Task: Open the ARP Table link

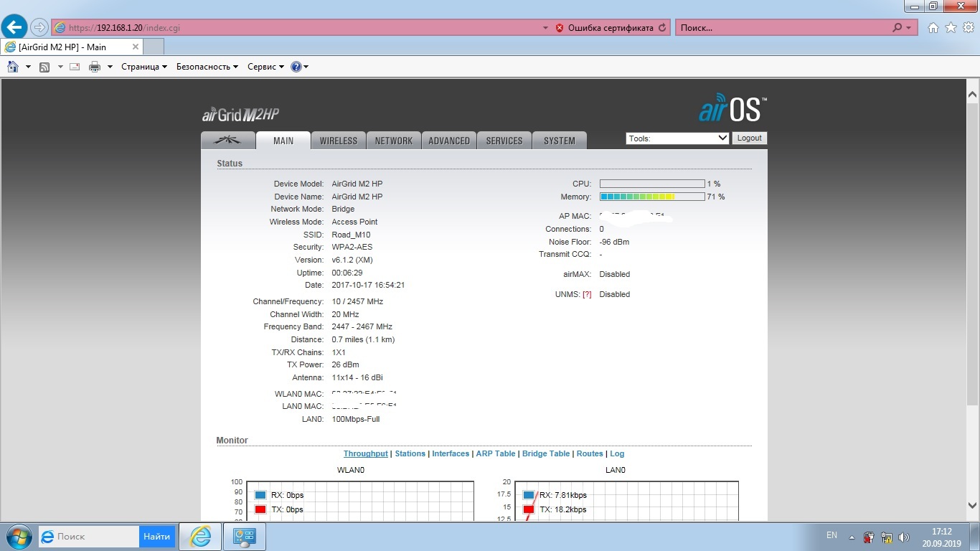Action: (496, 453)
